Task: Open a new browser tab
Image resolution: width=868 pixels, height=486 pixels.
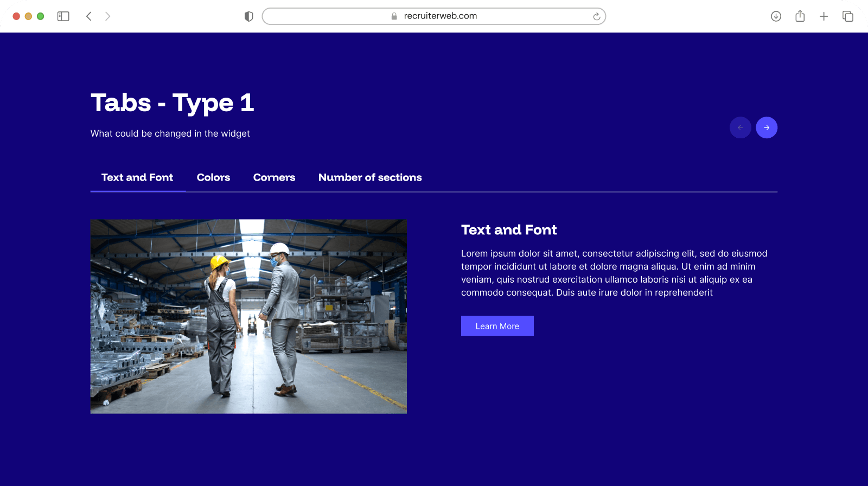Action: pyautogui.click(x=824, y=16)
